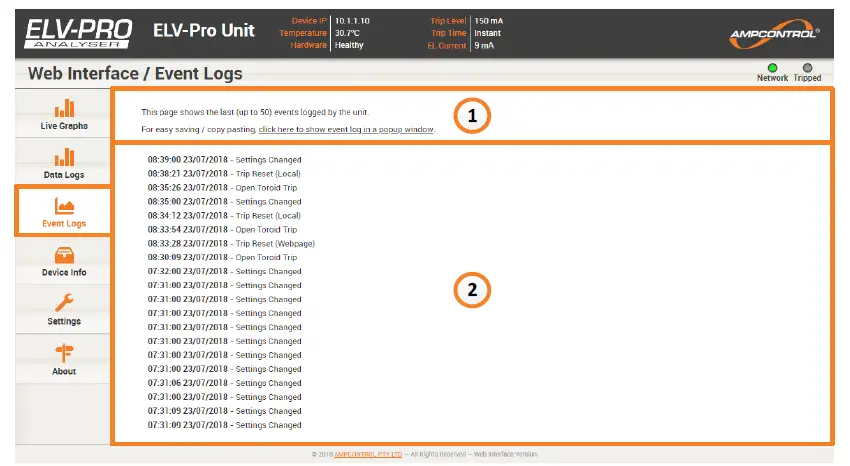Select the 08:34:12 Trip Reset (Local) entry
Screen dimensions: 850x466
point(224,216)
